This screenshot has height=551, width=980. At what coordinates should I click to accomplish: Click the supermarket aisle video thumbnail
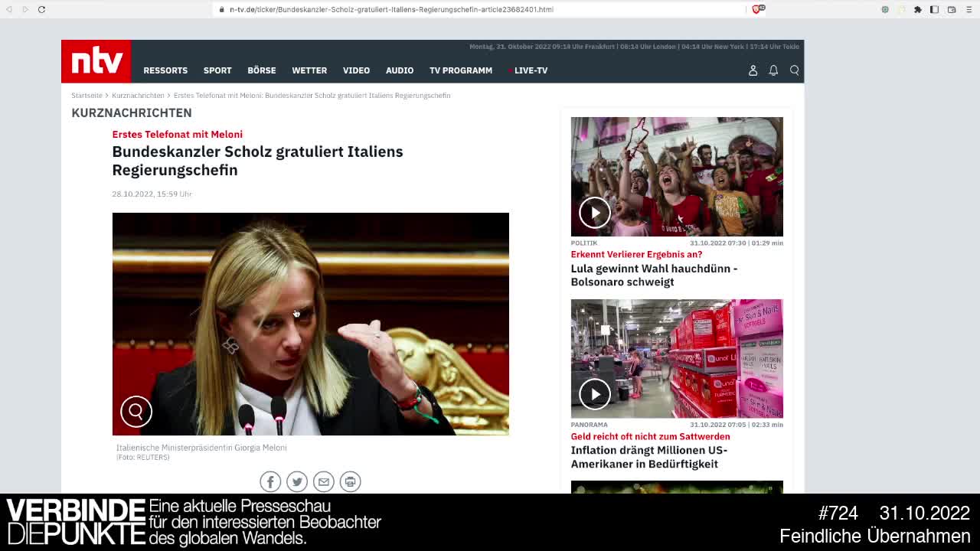click(677, 358)
